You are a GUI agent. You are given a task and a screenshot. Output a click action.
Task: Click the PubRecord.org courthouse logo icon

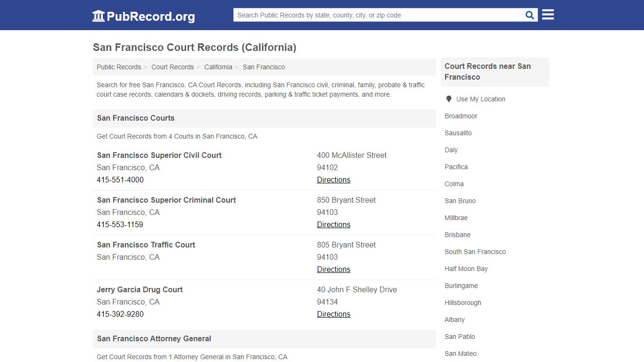click(x=99, y=16)
